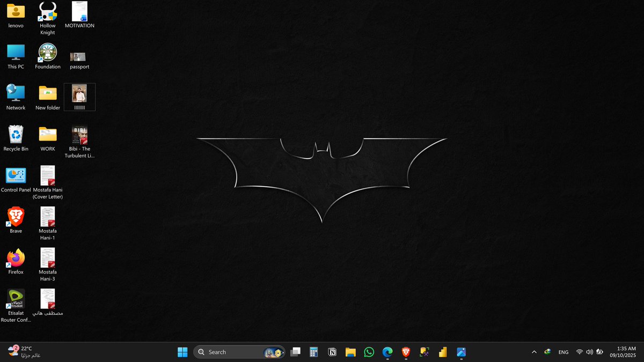Click the taskbar Search box
Image resolution: width=644 pixels, height=362 pixels.
point(239,352)
